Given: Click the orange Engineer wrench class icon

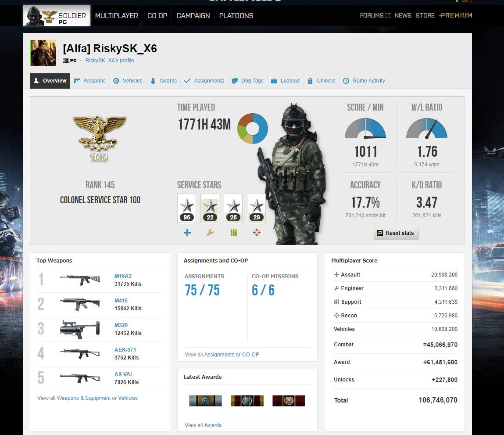Looking at the screenshot, I should (x=210, y=232).
